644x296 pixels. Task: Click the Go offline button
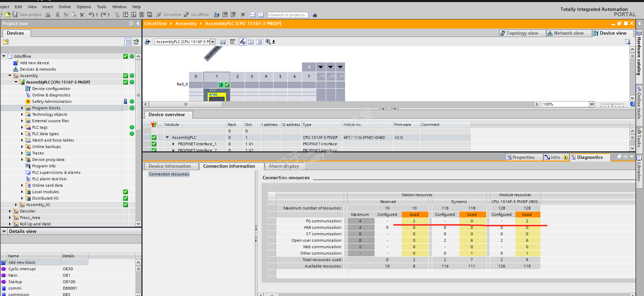point(196,15)
